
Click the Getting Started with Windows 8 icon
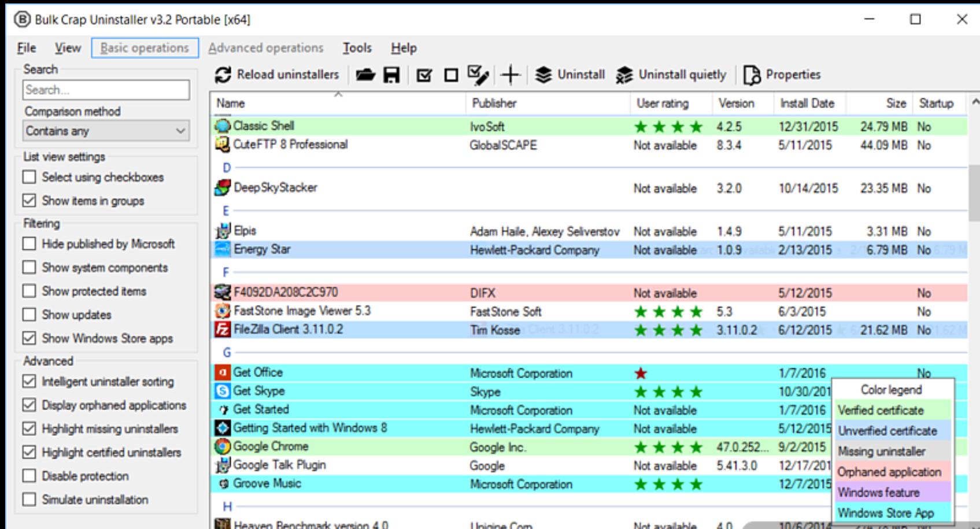coord(222,428)
